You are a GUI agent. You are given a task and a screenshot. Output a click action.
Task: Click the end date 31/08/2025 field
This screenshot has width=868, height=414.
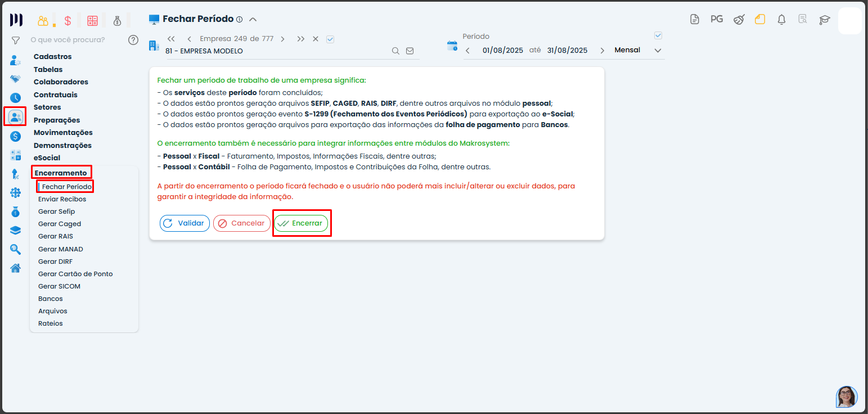567,50
